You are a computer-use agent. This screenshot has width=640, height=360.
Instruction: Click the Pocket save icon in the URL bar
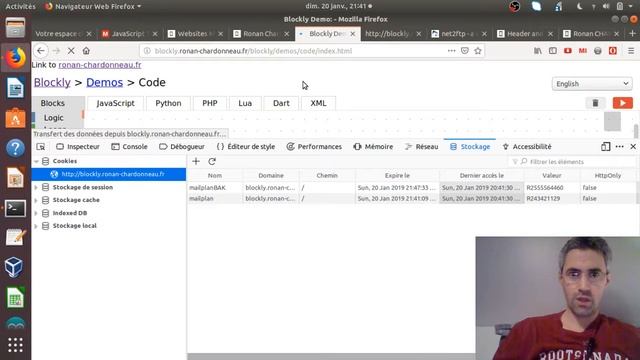pyautogui.click(x=464, y=51)
